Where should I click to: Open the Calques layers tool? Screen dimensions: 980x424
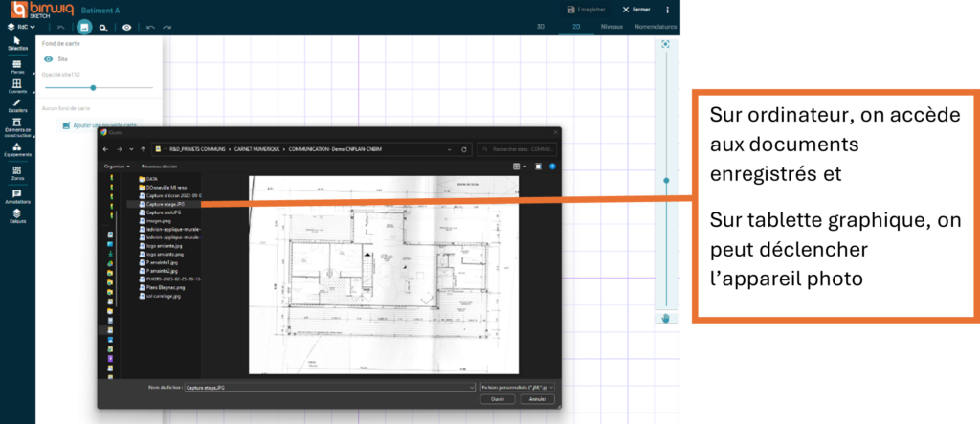(x=17, y=216)
